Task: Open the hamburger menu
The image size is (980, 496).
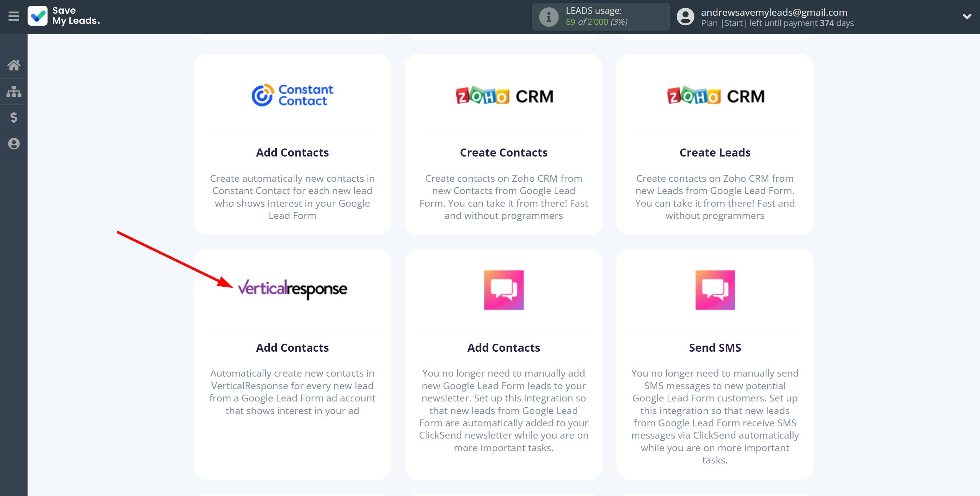Action: click(x=14, y=16)
